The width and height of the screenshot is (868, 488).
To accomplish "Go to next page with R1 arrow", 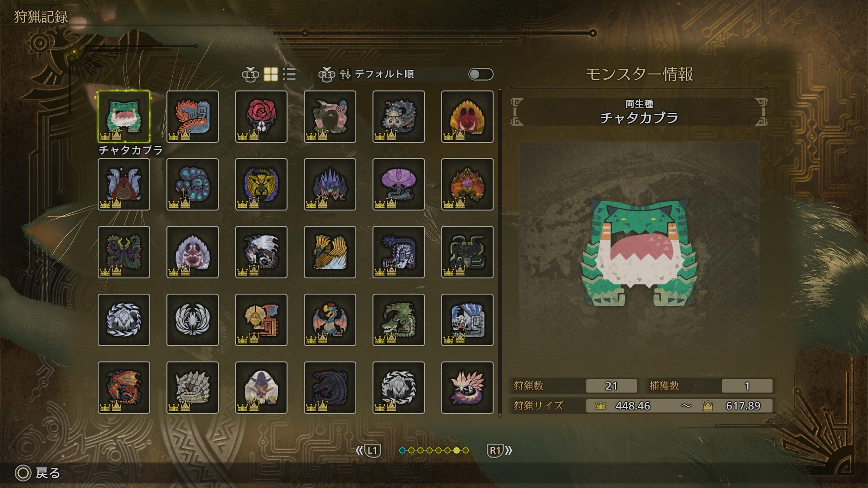I will pos(500,450).
